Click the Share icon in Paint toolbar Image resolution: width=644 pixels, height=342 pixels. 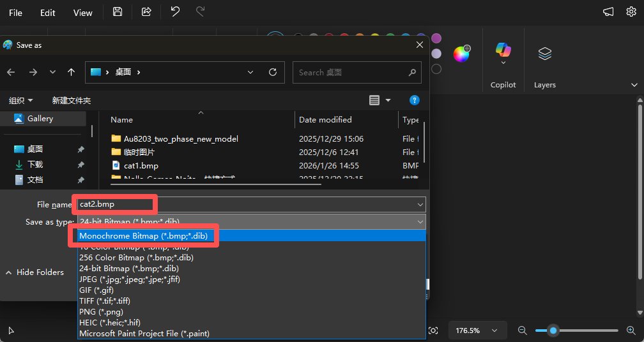pos(146,12)
